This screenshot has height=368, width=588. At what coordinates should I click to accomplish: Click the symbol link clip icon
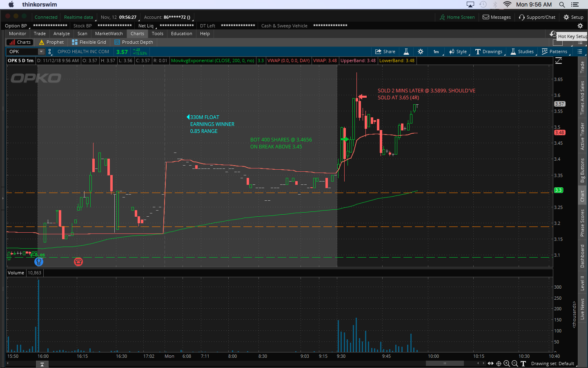click(50, 52)
